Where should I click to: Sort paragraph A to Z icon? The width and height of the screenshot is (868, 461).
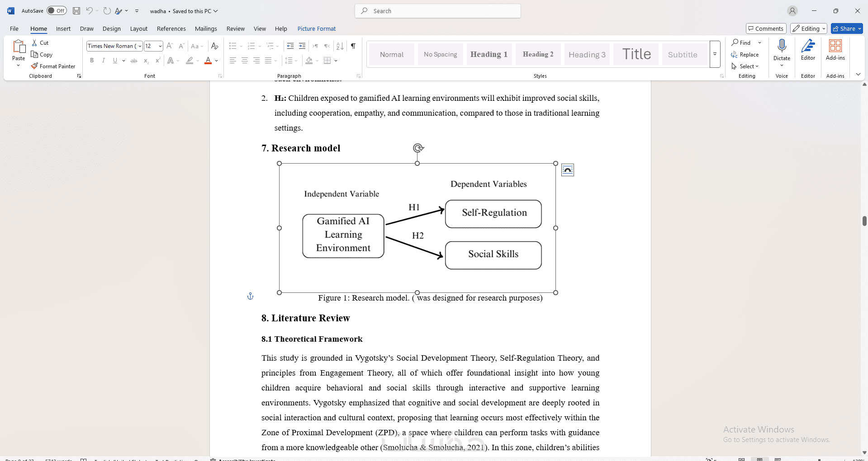pyautogui.click(x=340, y=46)
